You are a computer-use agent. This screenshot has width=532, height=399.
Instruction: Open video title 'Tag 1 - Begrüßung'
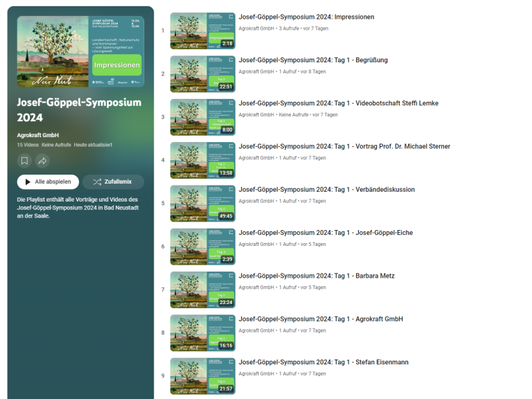pos(313,60)
